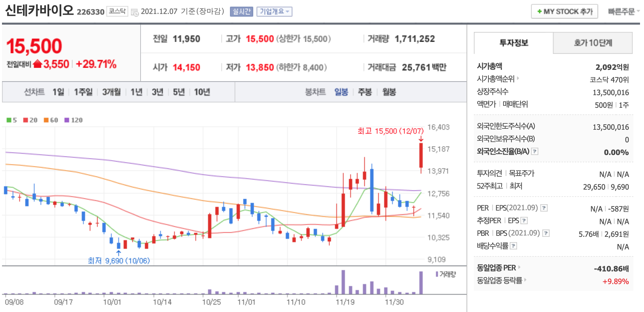Open the 동일업종 등락률 arrow link
This screenshot has height=312, width=644.
[x=525, y=280]
